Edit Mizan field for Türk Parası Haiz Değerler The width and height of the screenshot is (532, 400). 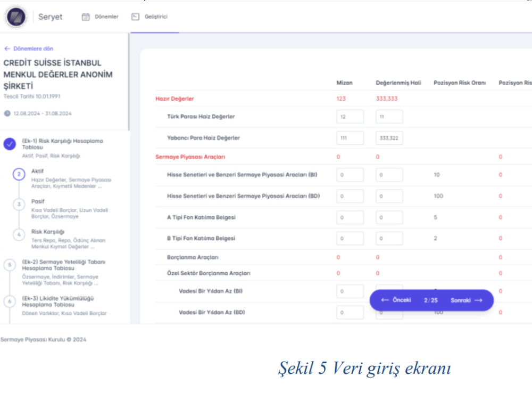350,117
